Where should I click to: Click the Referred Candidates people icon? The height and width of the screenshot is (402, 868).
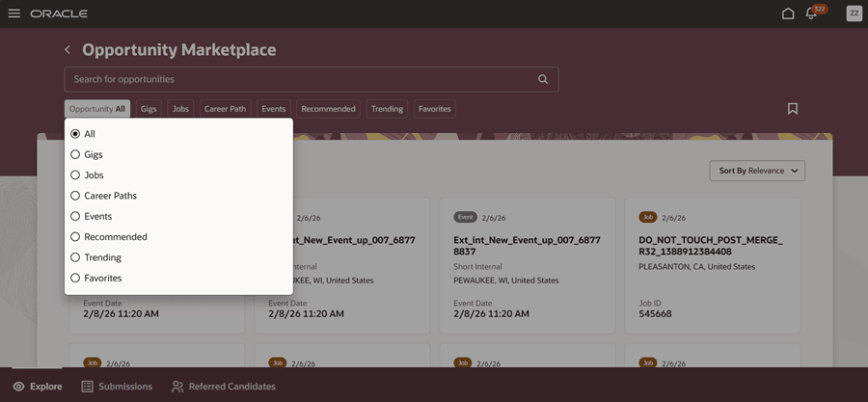point(177,387)
